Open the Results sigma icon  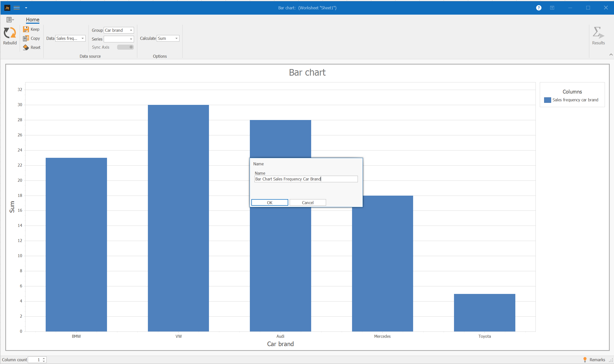[x=598, y=33]
